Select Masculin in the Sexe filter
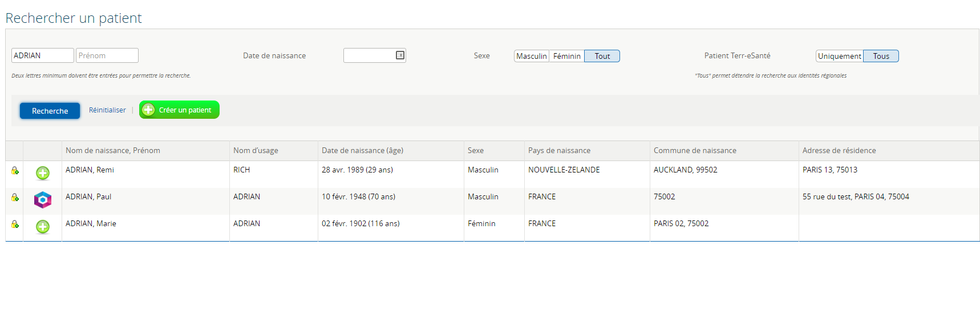Screen dimensions: 980x313 click(x=531, y=56)
